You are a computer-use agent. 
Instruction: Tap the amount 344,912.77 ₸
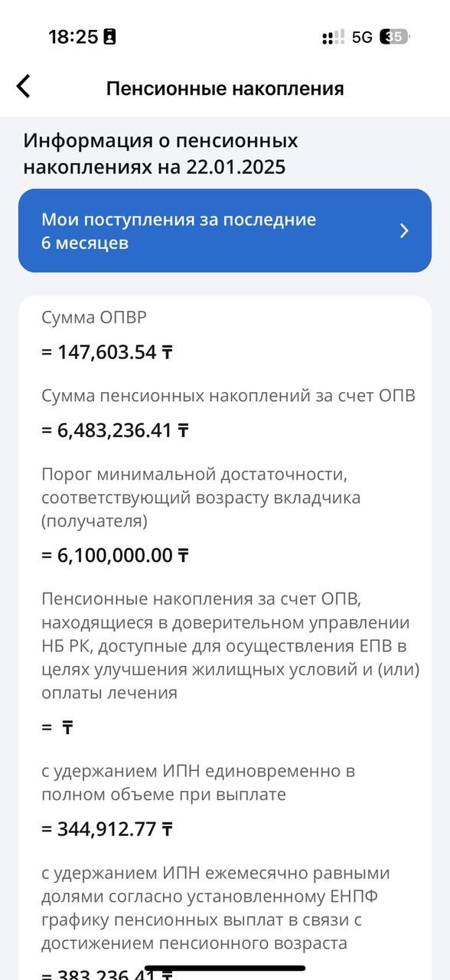(x=107, y=829)
